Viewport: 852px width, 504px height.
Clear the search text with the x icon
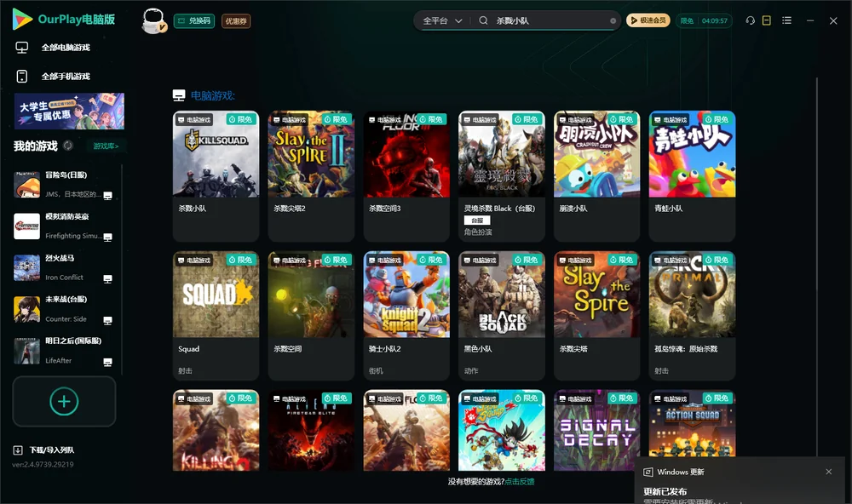coord(613,21)
